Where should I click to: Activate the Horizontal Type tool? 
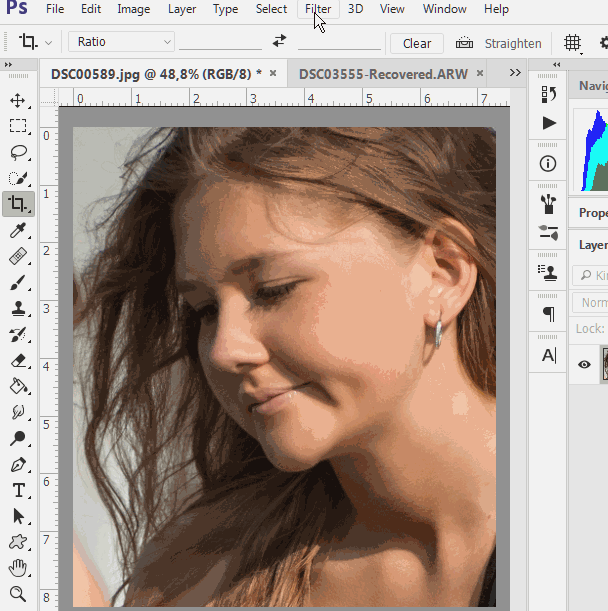tap(18, 491)
